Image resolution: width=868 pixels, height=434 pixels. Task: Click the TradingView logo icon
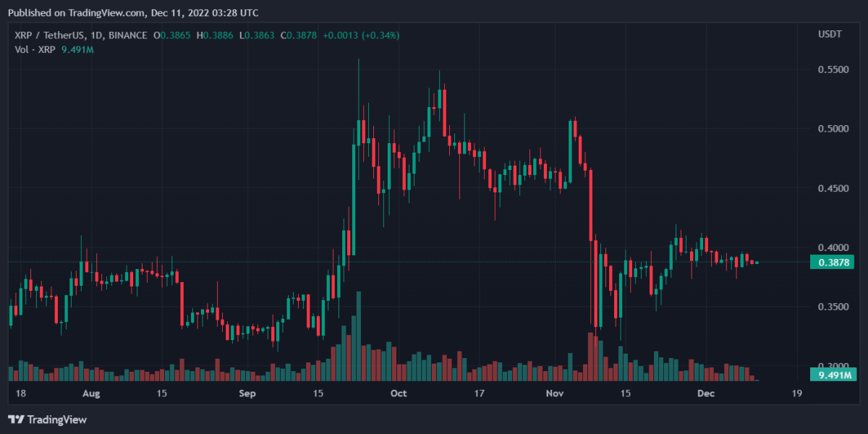[14, 420]
